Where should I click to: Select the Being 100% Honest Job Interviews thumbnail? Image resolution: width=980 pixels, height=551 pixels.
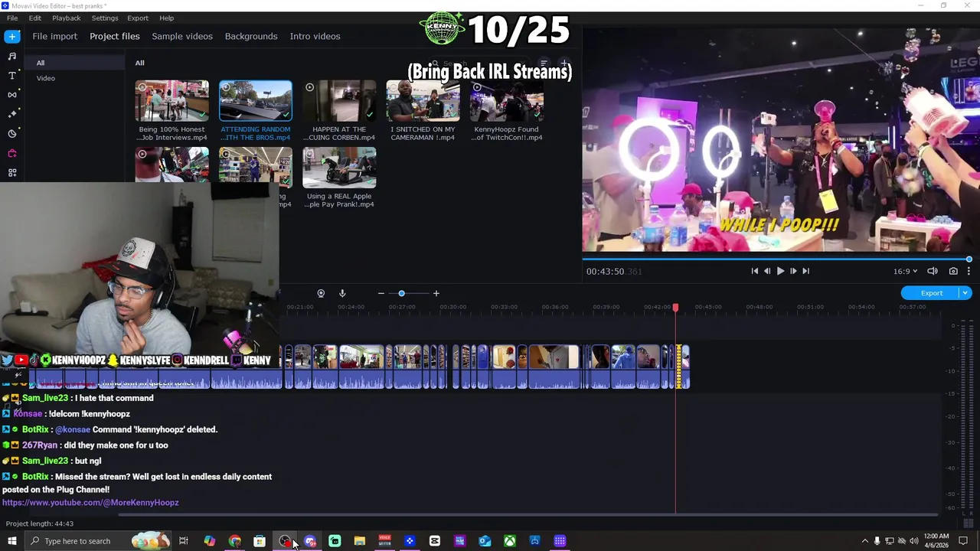pos(171,101)
